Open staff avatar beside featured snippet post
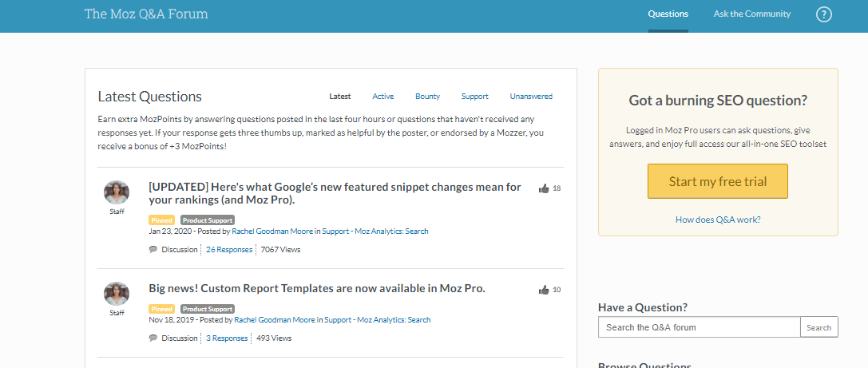 (117, 192)
